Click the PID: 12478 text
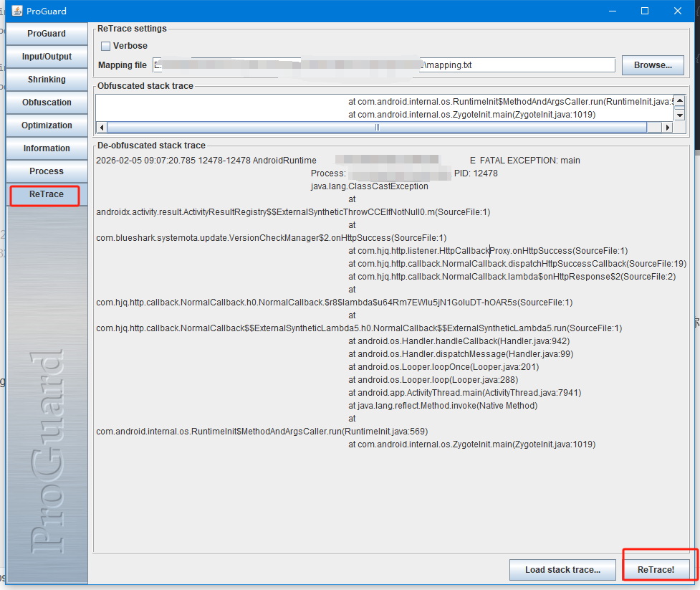 click(x=476, y=173)
